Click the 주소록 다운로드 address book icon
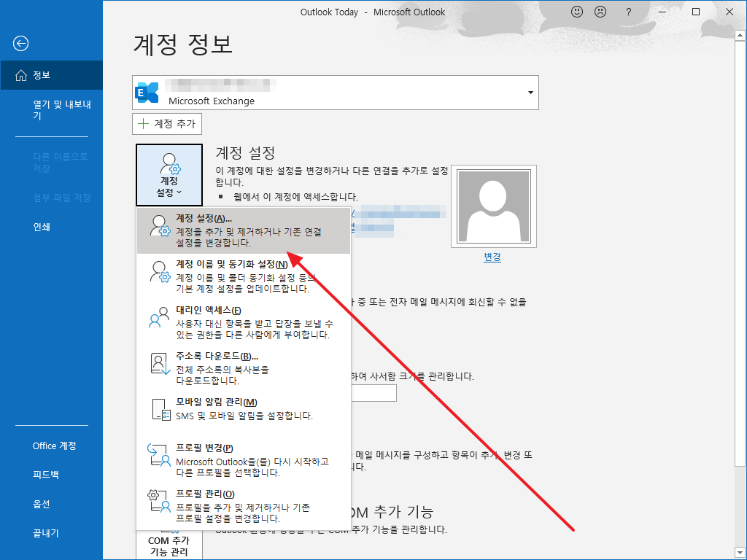The height and width of the screenshot is (560, 747). click(160, 363)
